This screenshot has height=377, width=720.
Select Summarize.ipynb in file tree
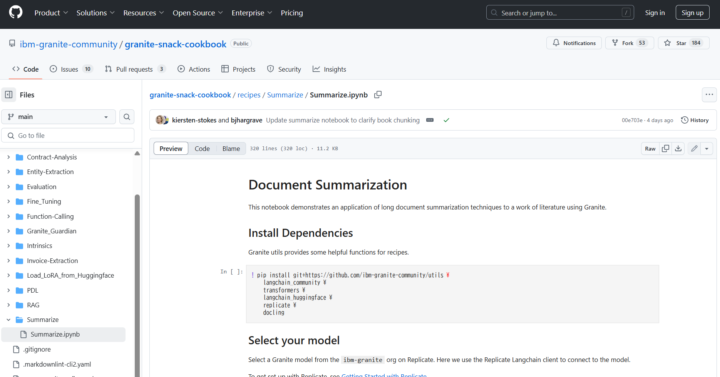click(63, 334)
